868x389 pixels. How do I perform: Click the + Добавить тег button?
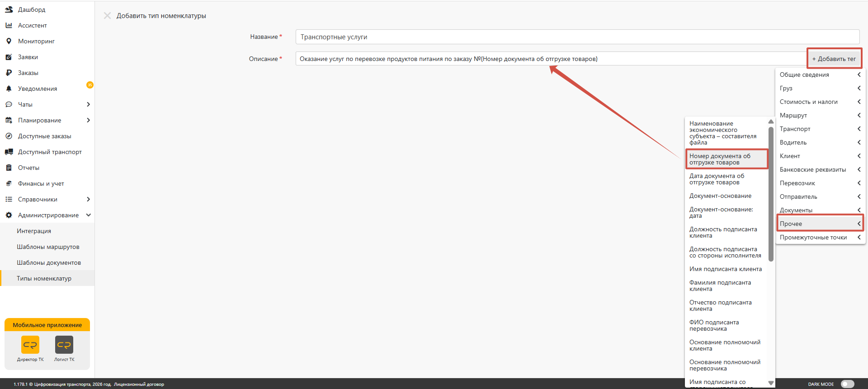click(x=834, y=59)
